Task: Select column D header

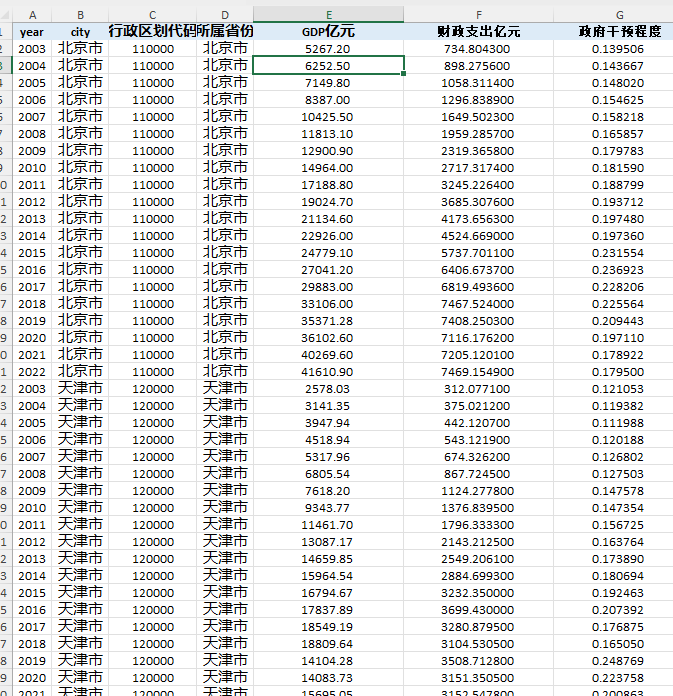Action: 225,15
